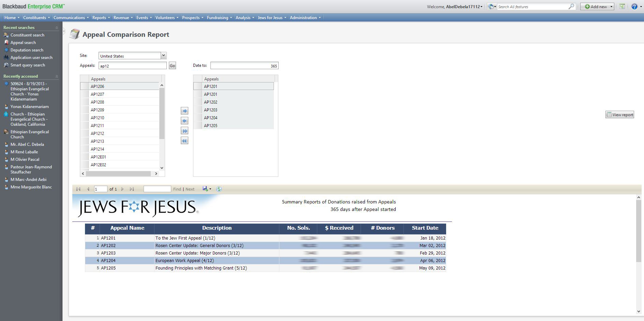
Task: Open the report export save menu
Action: [207, 189]
